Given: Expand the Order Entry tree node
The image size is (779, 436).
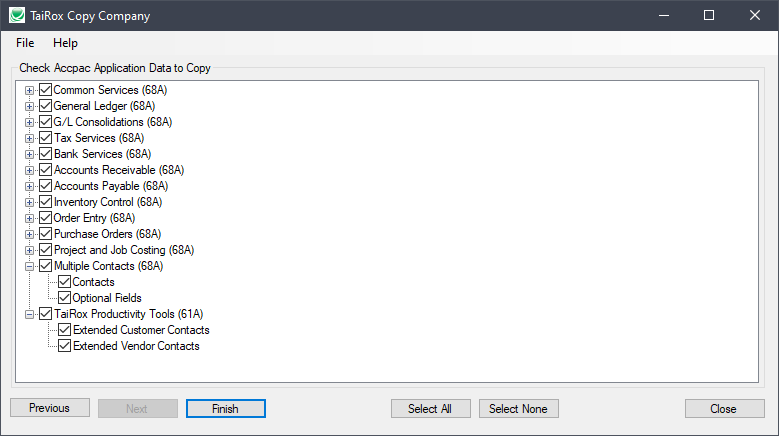Looking at the screenshot, I should (29, 218).
